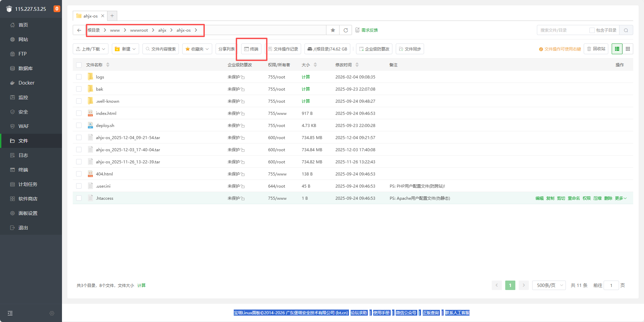Select all files with header checkbox

point(79,65)
